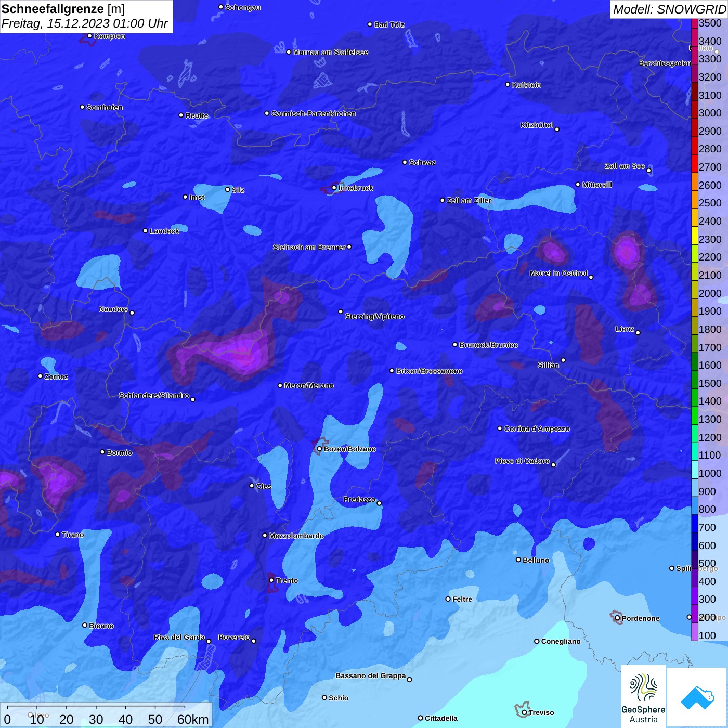Click the 'Predazzo' label
The width and height of the screenshot is (728, 728).
coord(359,499)
